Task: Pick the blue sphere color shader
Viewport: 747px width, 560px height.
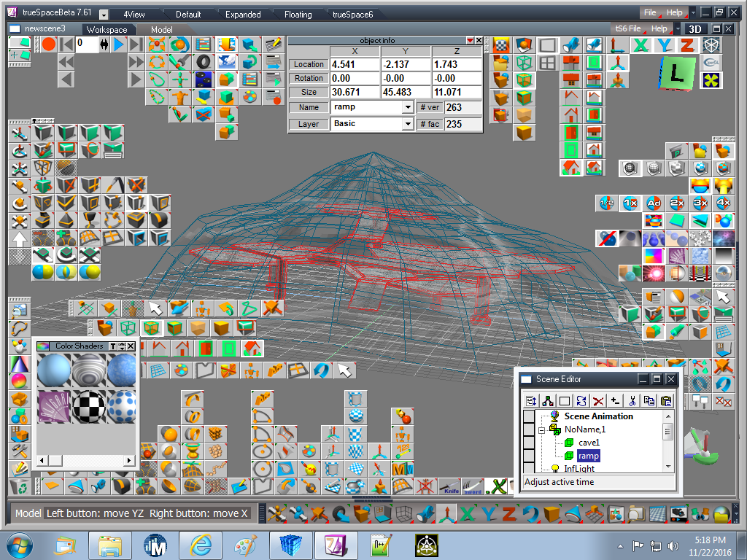Action: 54,370
